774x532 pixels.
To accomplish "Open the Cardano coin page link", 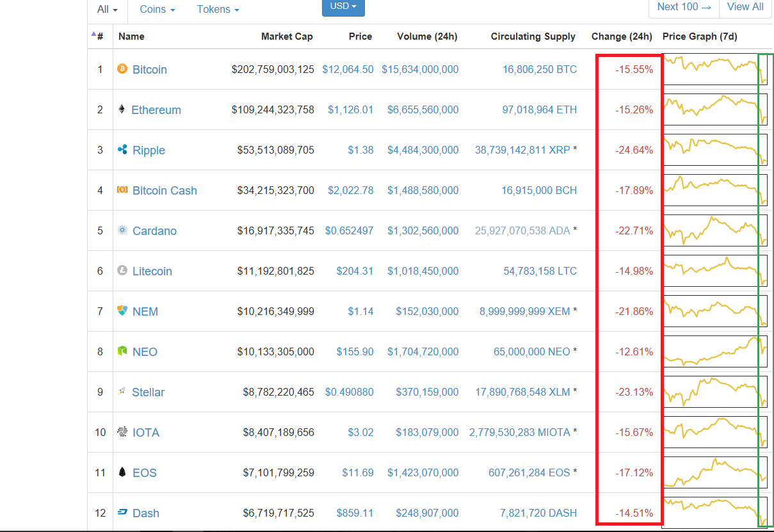I will point(154,231).
